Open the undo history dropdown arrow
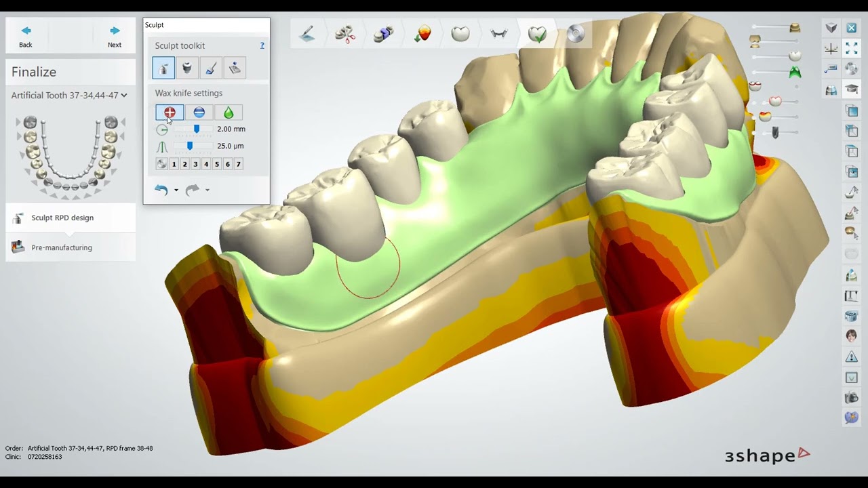The width and height of the screenshot is (868, 488). pos(176,190)
